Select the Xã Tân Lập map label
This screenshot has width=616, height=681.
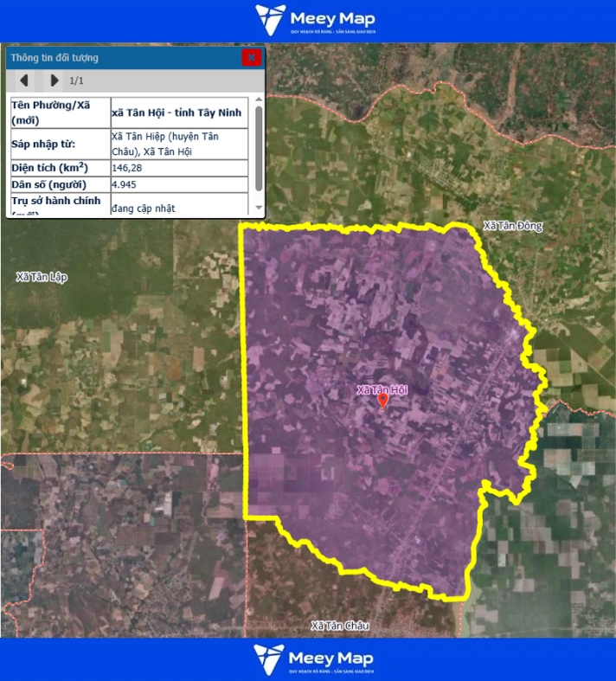[x=42, y=277]
